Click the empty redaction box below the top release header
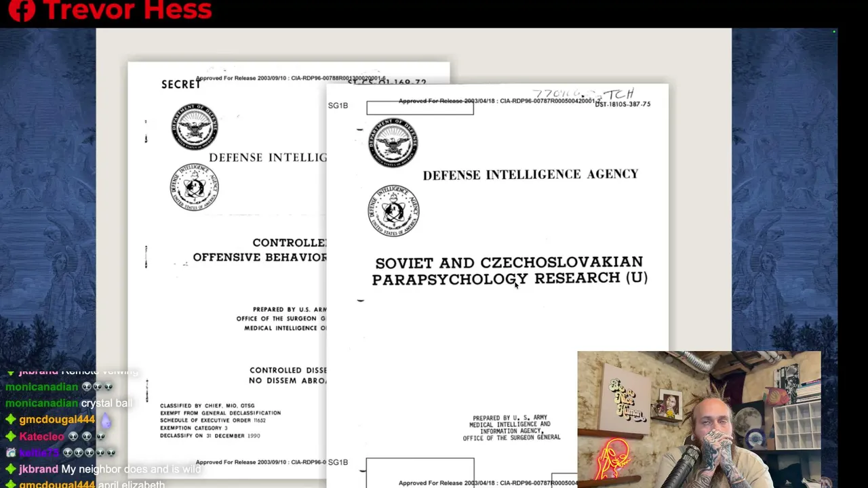Screen dimensions: 868x488 (x=420, y=108)
